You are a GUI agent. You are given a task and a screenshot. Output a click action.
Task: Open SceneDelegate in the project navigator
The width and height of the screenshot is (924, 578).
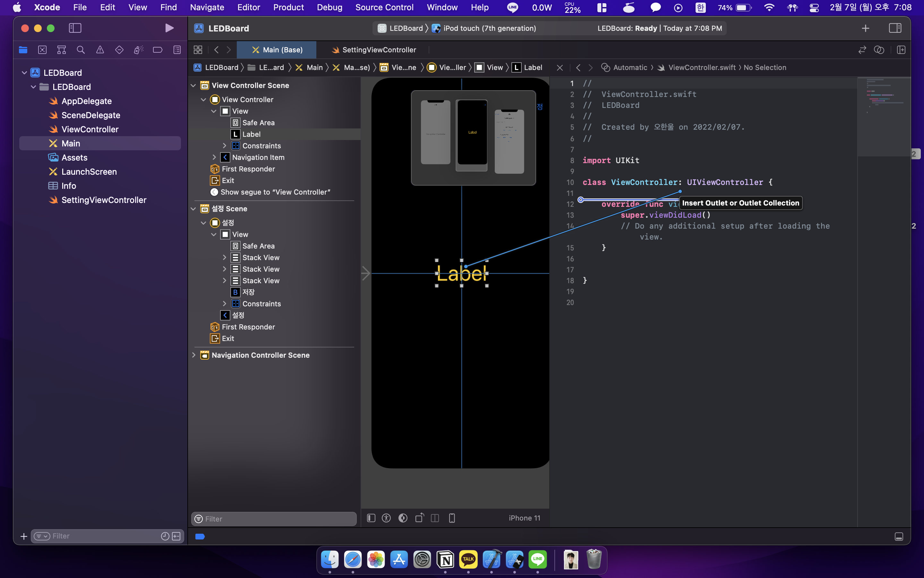pyautogui.click(x=91, y=115)
